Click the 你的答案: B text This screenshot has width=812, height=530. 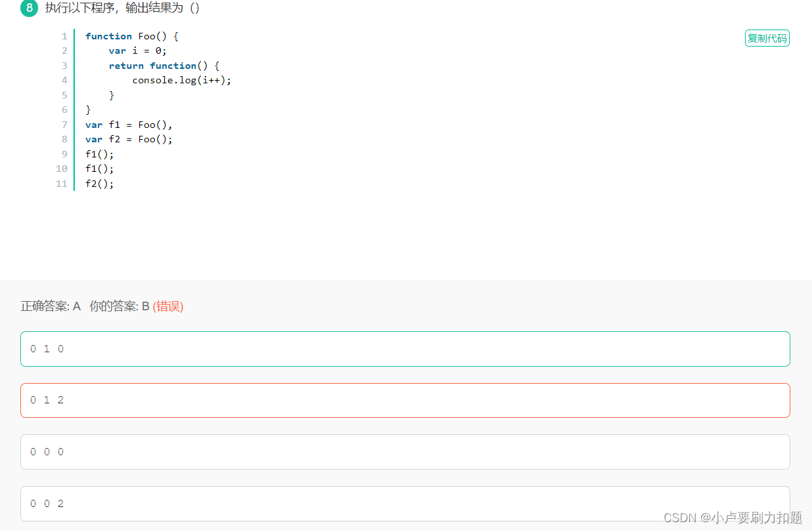(x=119, y=306)
